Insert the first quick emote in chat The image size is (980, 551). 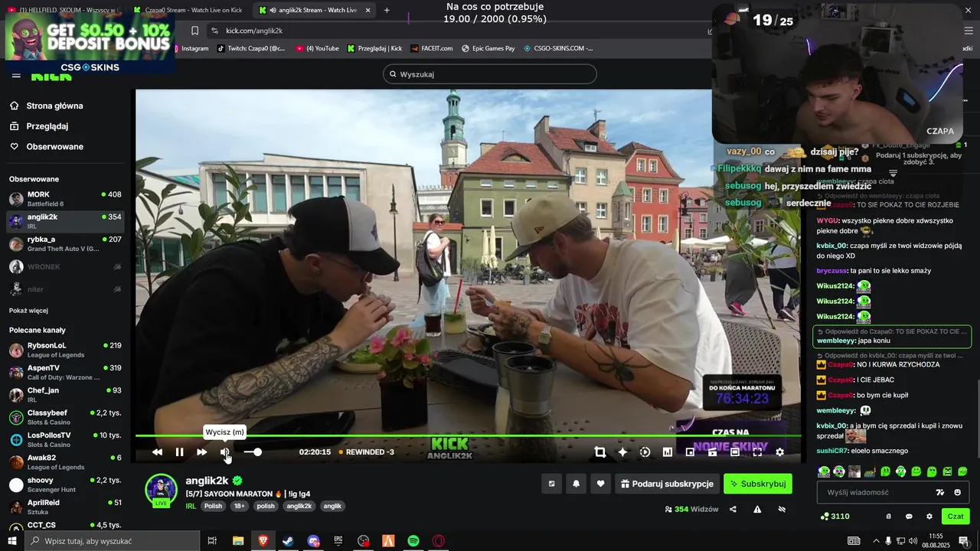[x=824, y=471]
